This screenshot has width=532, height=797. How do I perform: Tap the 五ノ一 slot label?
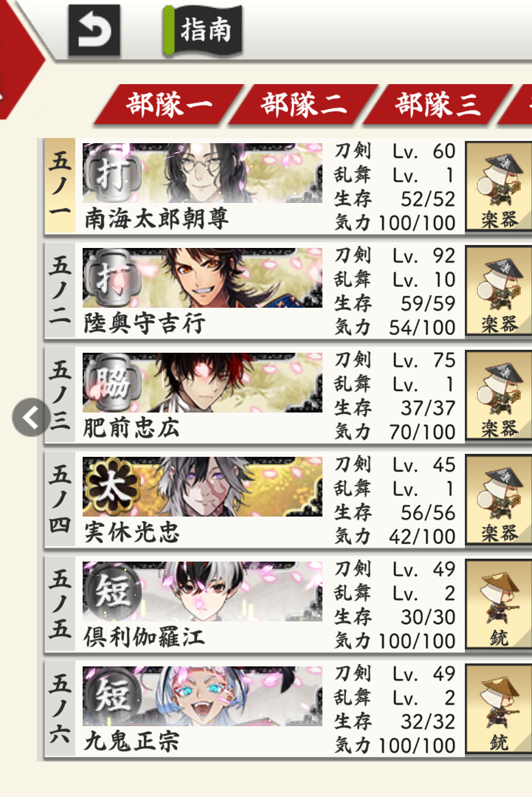[60, 185]
